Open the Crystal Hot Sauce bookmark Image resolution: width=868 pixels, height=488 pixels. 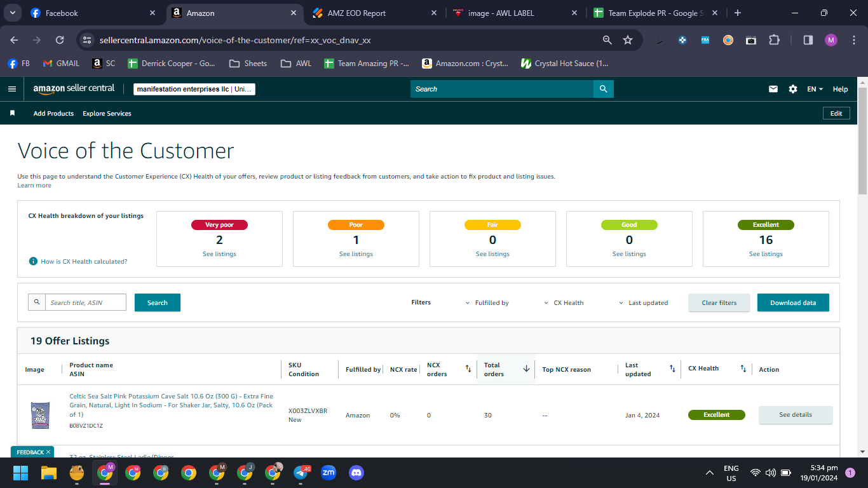coord(564,64)
